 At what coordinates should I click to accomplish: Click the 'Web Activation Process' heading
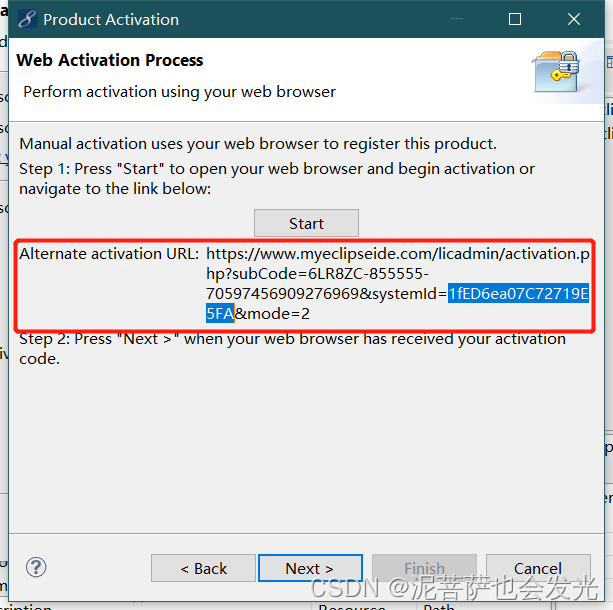click(109, 60)
